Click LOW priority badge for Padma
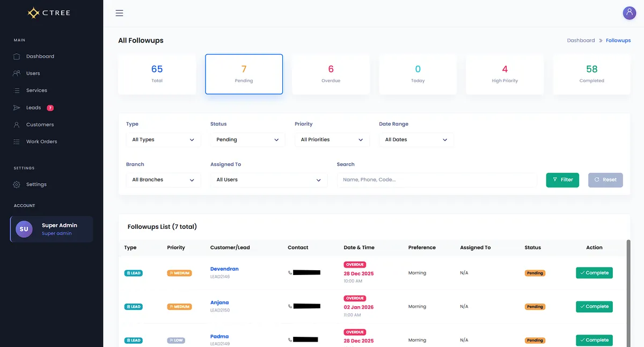The width and height of the screenshot is (644, 347). pos(176,340)
